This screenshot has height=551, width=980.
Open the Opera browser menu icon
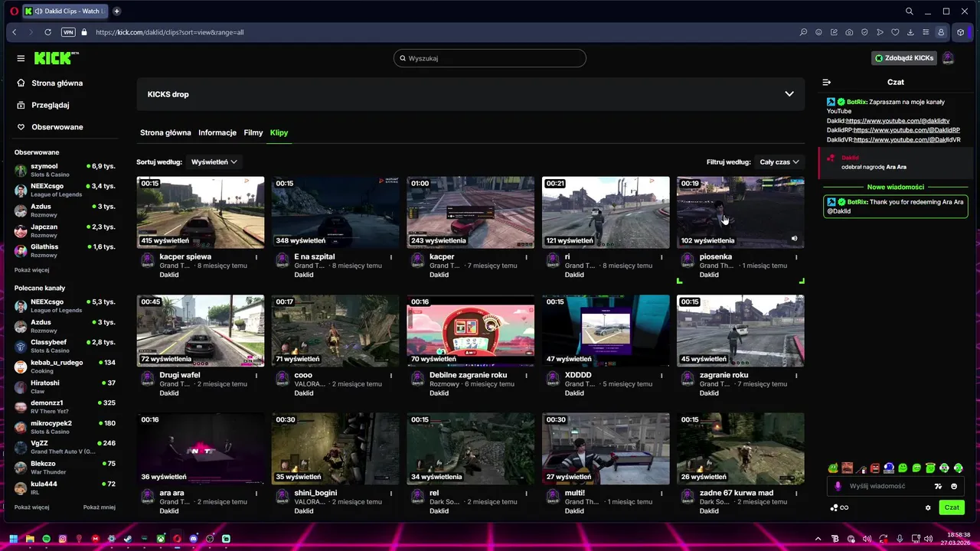click(x=15, y=11)
